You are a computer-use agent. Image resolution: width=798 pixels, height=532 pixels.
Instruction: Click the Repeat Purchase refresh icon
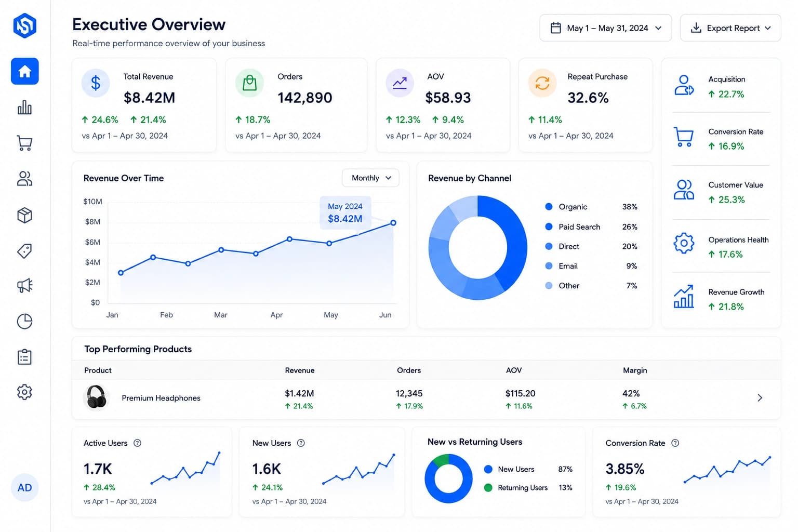click(542, 83)
